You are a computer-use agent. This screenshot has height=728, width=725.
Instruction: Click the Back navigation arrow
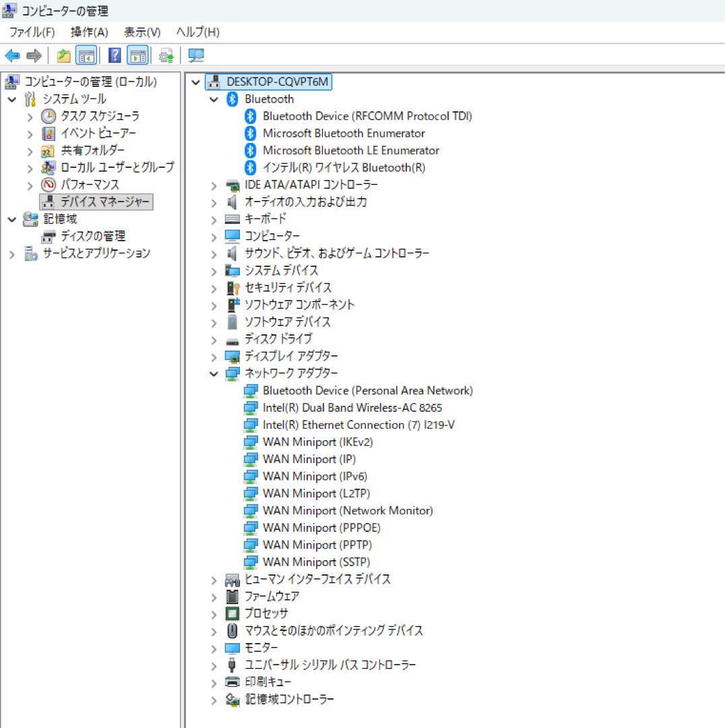click(12, 55)
